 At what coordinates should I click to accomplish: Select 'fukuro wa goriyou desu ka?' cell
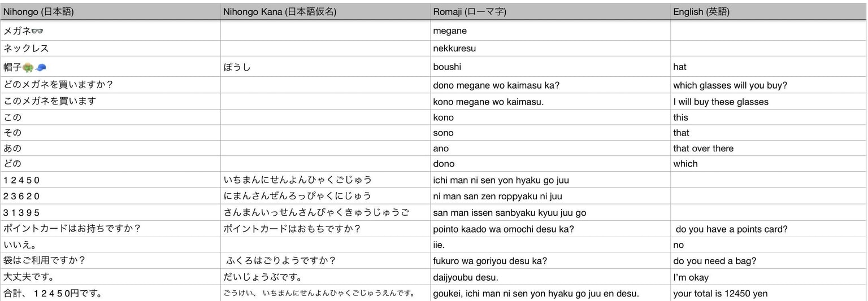[x=550, y=260]
